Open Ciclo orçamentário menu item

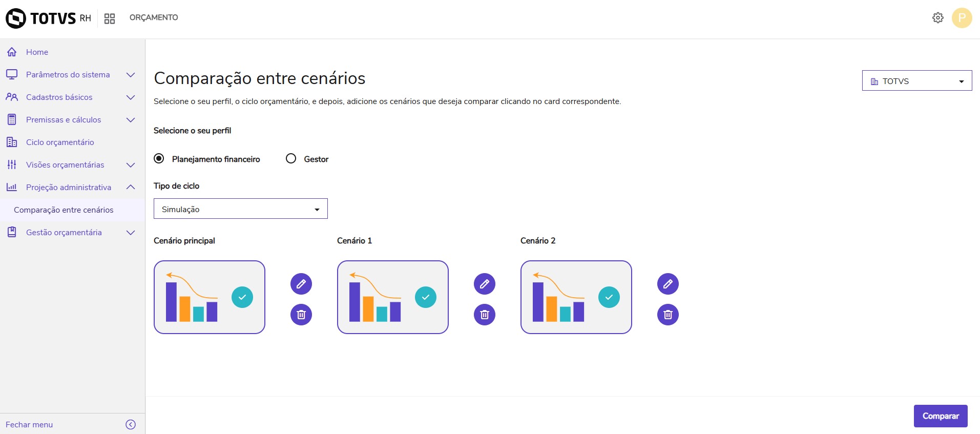click(60, 142)
